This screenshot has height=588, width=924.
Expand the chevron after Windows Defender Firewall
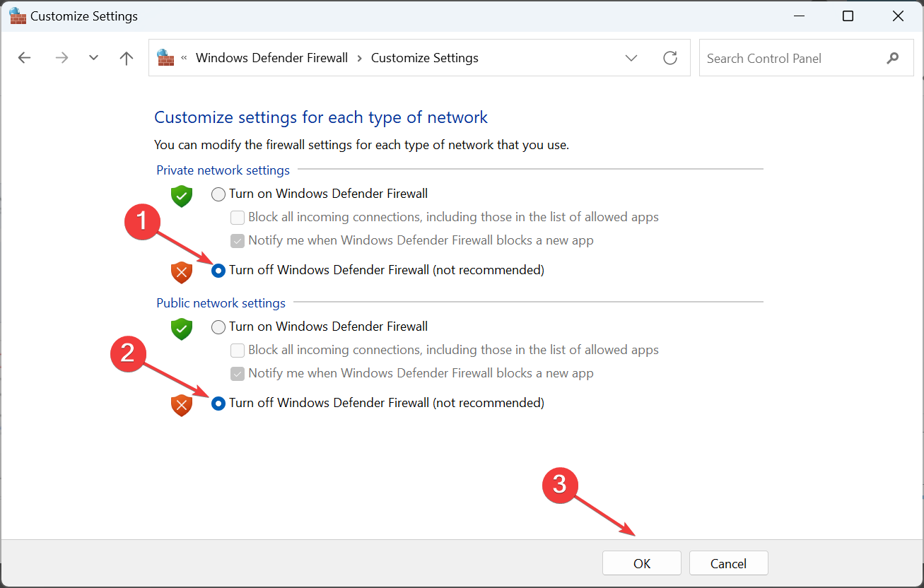pyautogui.click(x=360, y=58)
